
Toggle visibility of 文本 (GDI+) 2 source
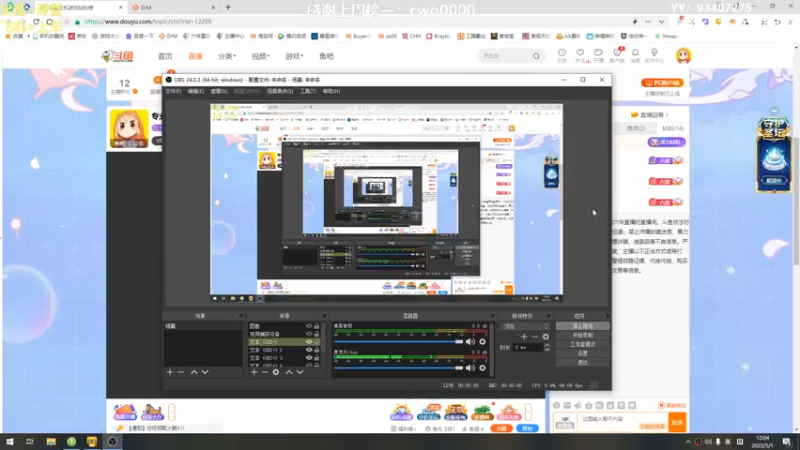(309, 350)
